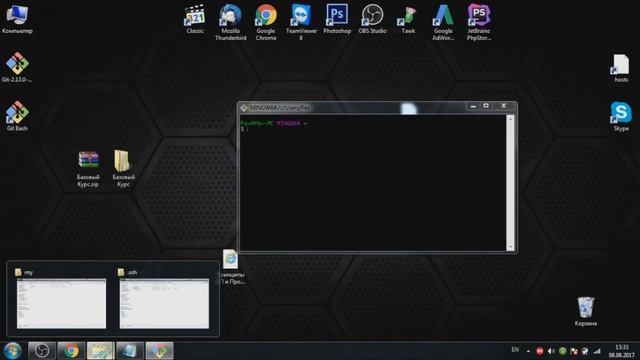Open the Action Center flag tray icon
This screenshot has height=360, width=640.
[x=574, y=351]
